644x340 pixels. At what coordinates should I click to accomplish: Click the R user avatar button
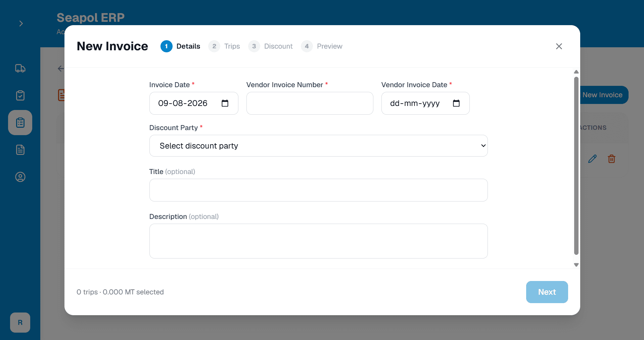tap(20, 323)
